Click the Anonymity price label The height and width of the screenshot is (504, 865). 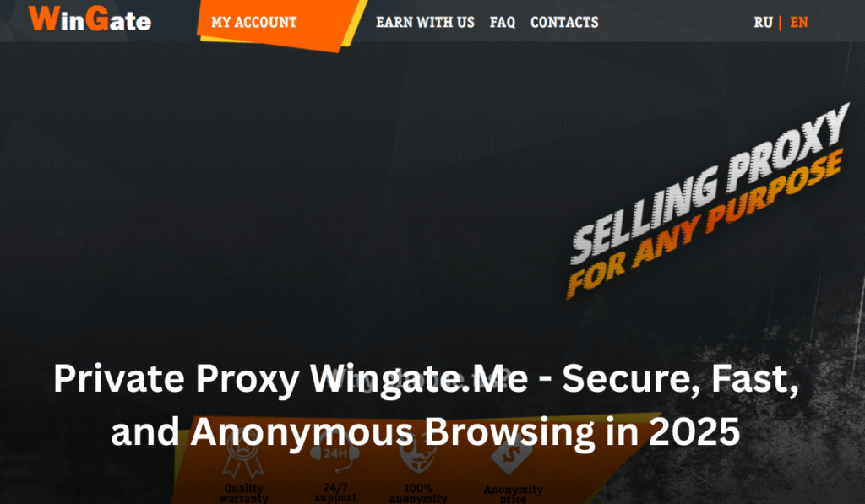pyautogui.click(x=513, y=493)
